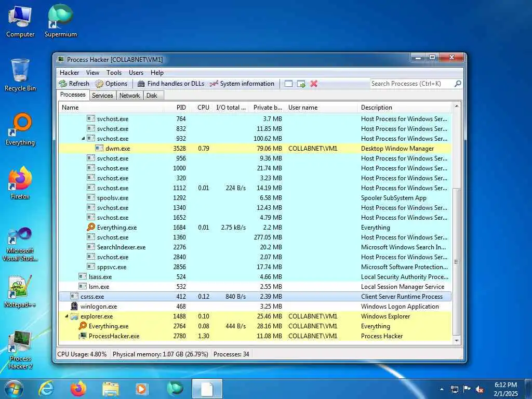Open the Help menu
532x399 pixels.
click(157, 73)
